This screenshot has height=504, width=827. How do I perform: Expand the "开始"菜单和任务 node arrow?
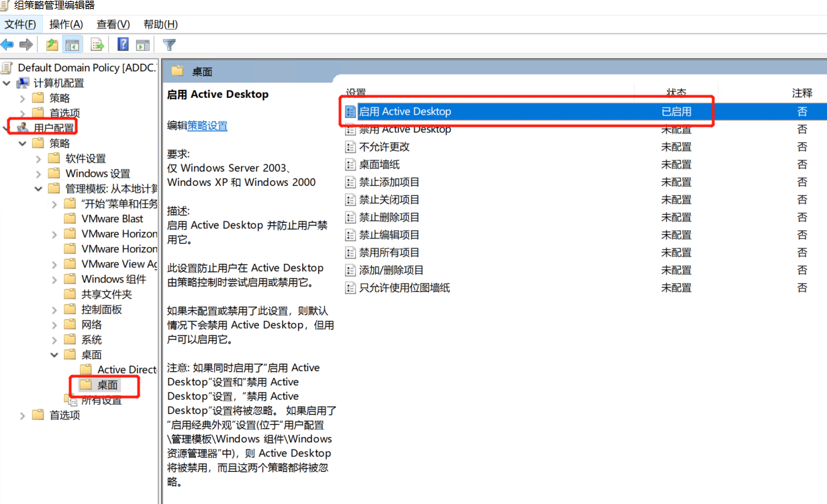pos(55,203)
